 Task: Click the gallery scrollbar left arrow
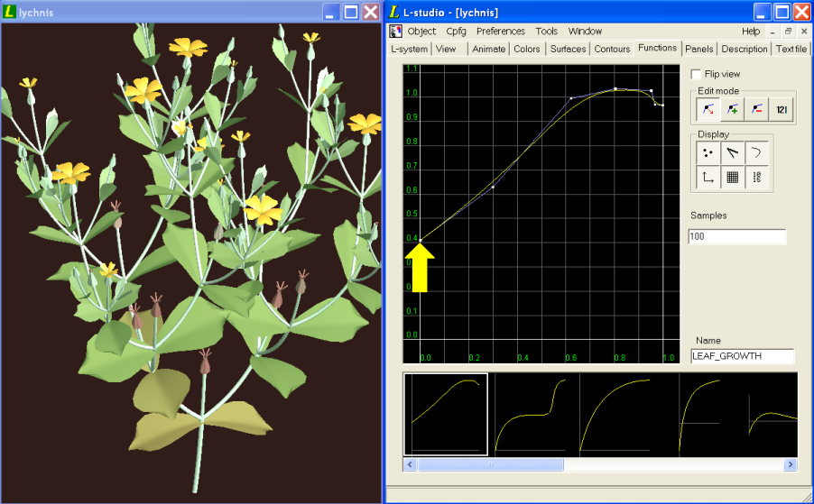(410, 464)
